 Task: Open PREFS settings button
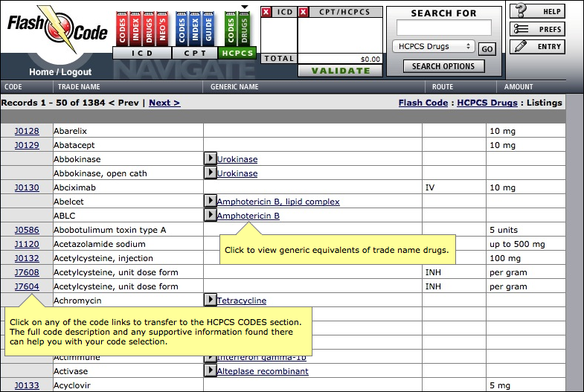tap(537, 29)
